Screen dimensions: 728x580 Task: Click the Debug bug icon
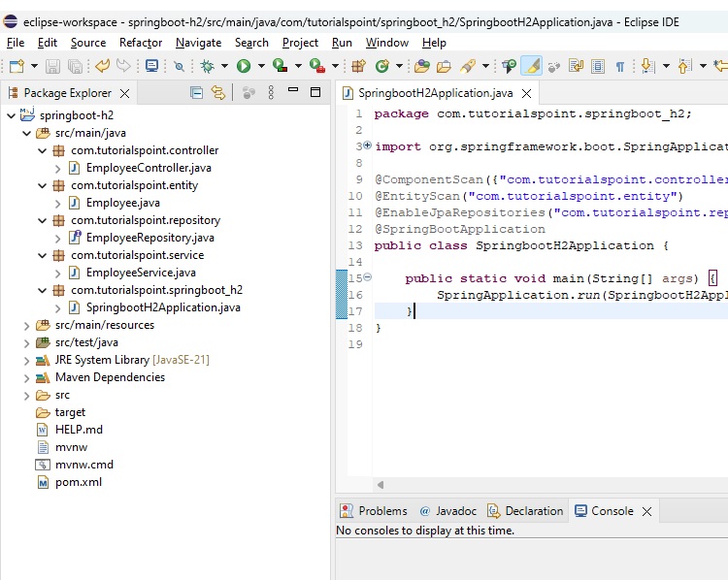tap(207, 66)
